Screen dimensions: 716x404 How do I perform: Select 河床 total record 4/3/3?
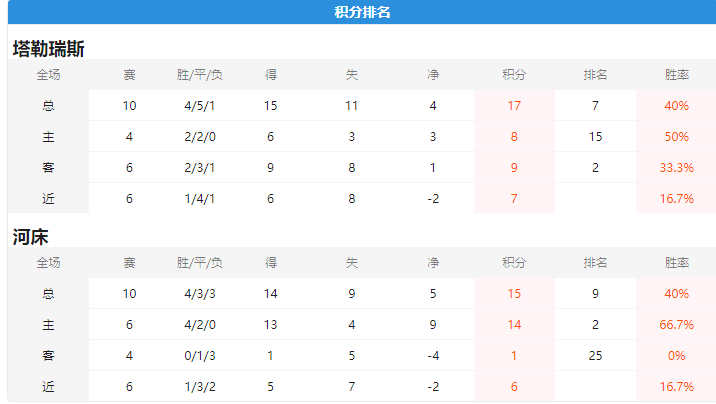click(x=200, y=294)
